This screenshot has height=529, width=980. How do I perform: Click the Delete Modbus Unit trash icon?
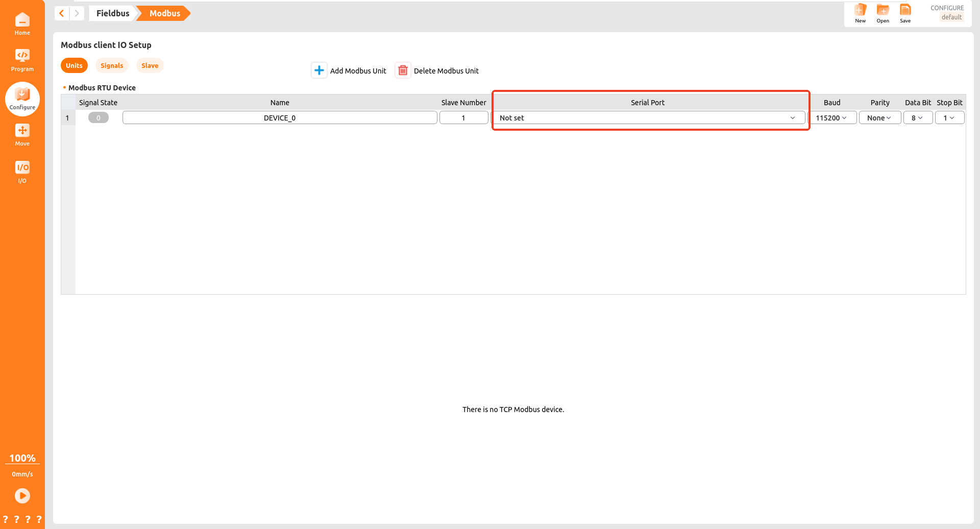tap(403, 70)
